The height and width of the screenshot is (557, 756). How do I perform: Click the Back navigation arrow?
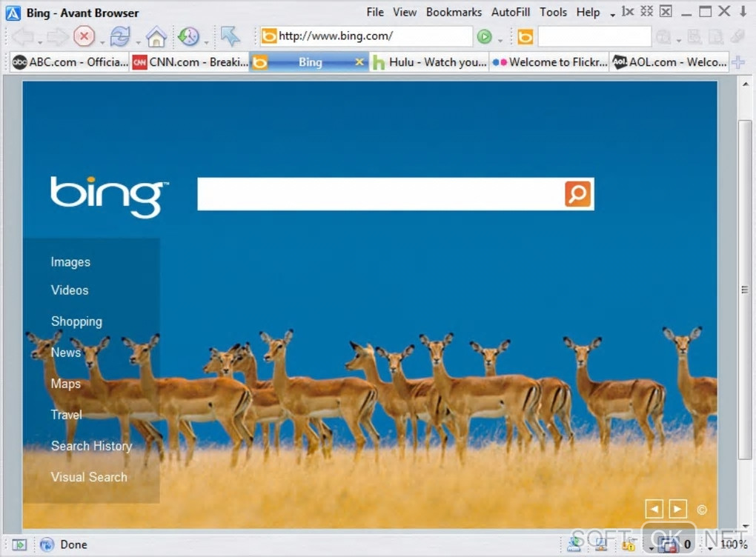[23, 36]
